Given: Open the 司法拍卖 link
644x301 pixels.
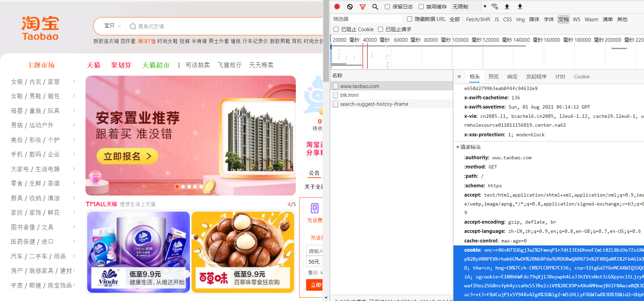Looking at the screenshot, I should 198,65.
